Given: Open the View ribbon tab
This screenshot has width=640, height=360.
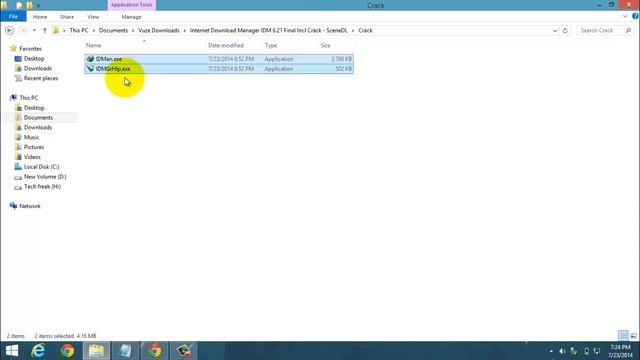Looking at the screenshot, I should pos(93,17).
